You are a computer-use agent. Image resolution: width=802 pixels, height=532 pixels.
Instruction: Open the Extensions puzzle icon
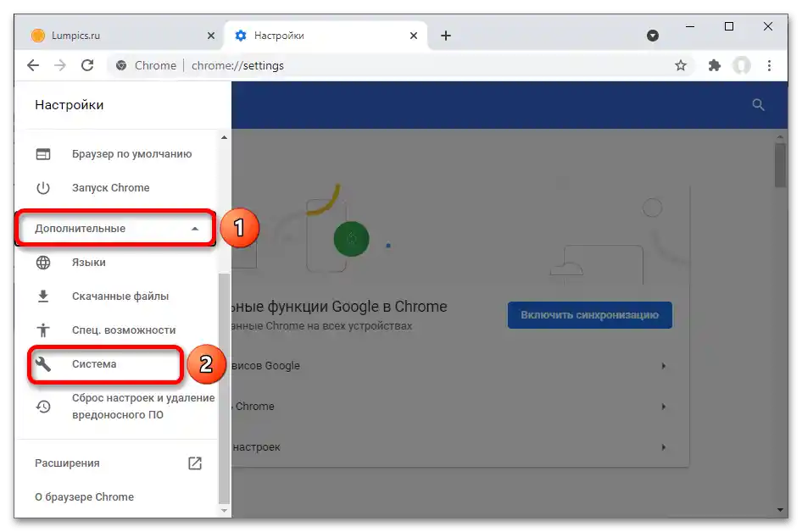point(714,65)
